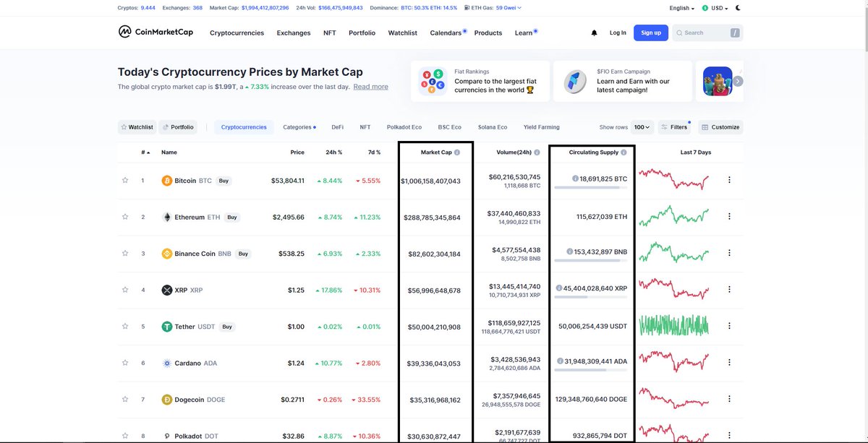Click the Dogecoin coin icon

click(167, 399)
